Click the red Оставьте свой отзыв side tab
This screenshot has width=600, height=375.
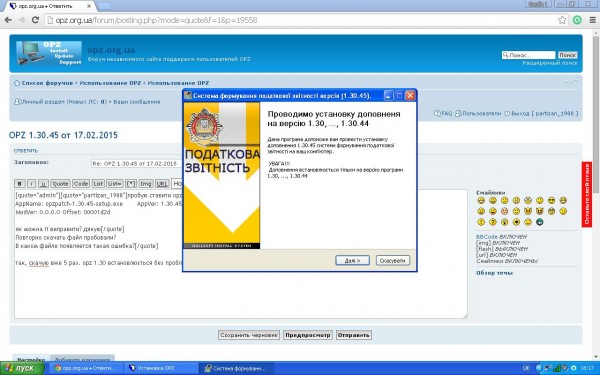pyautogui.click(x=587, y=194)
